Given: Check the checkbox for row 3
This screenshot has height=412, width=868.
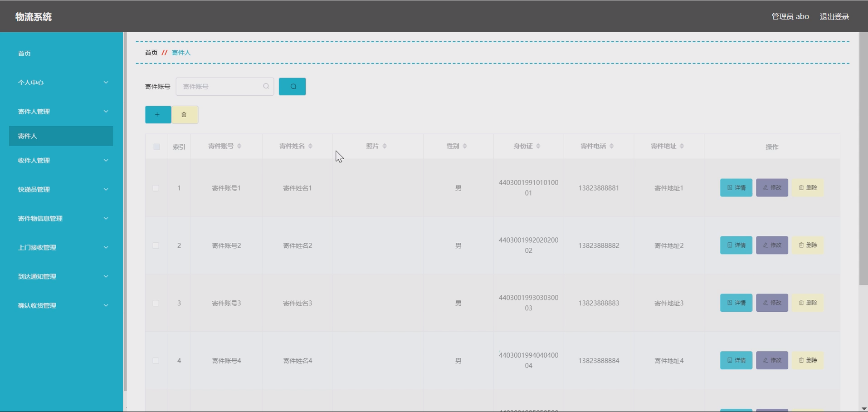Looking at the screenshot, I should 156,303.
